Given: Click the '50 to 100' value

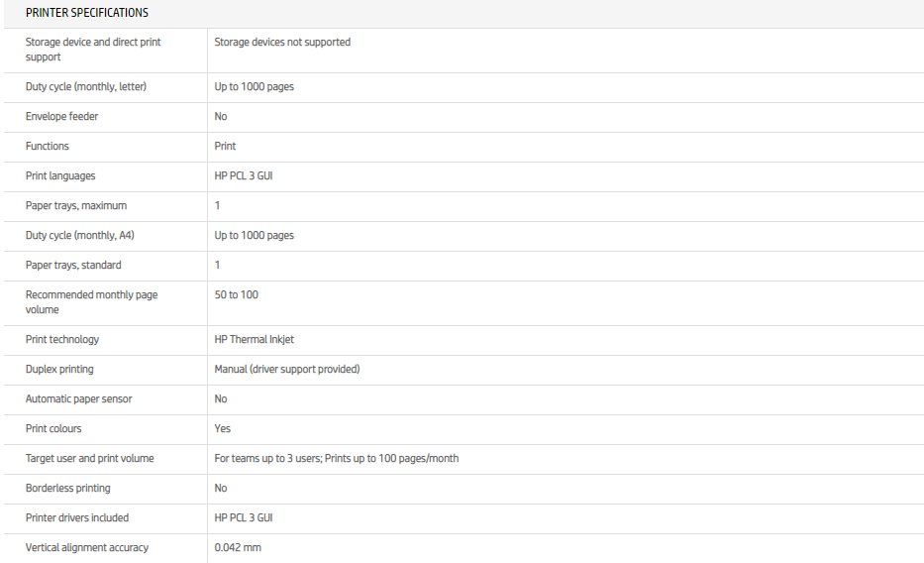Looking at the screenshot, I should (x=237, y=294).
